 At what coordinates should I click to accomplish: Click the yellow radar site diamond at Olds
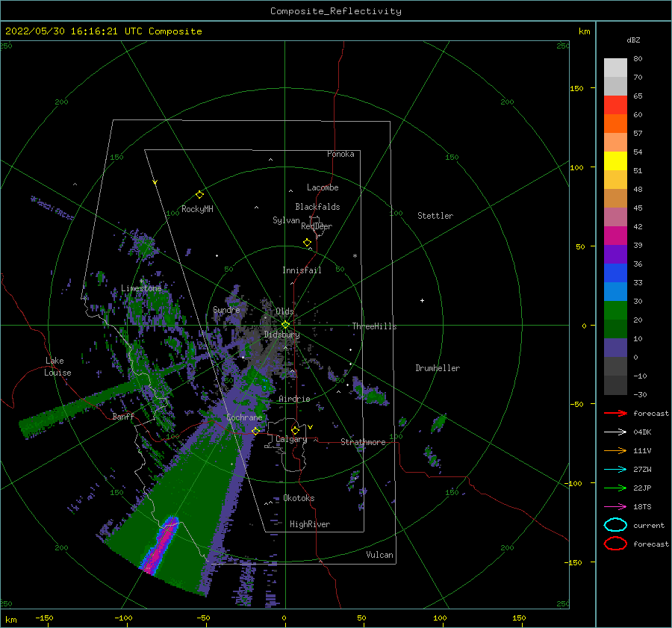[285, 325]
